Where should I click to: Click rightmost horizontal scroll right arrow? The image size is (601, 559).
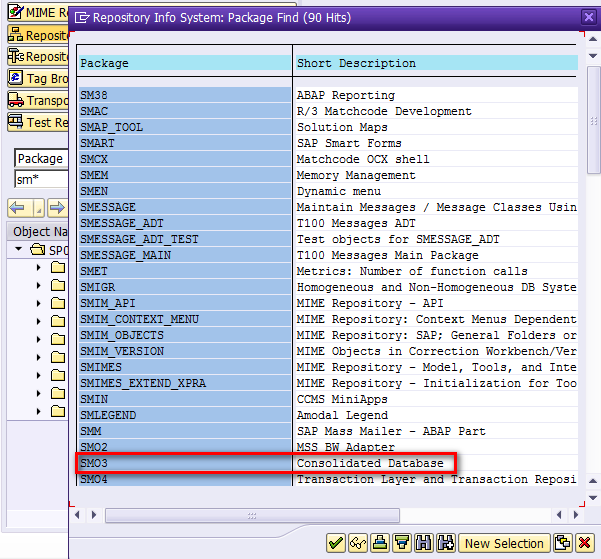pyautogui.click(x=576, y=515)
